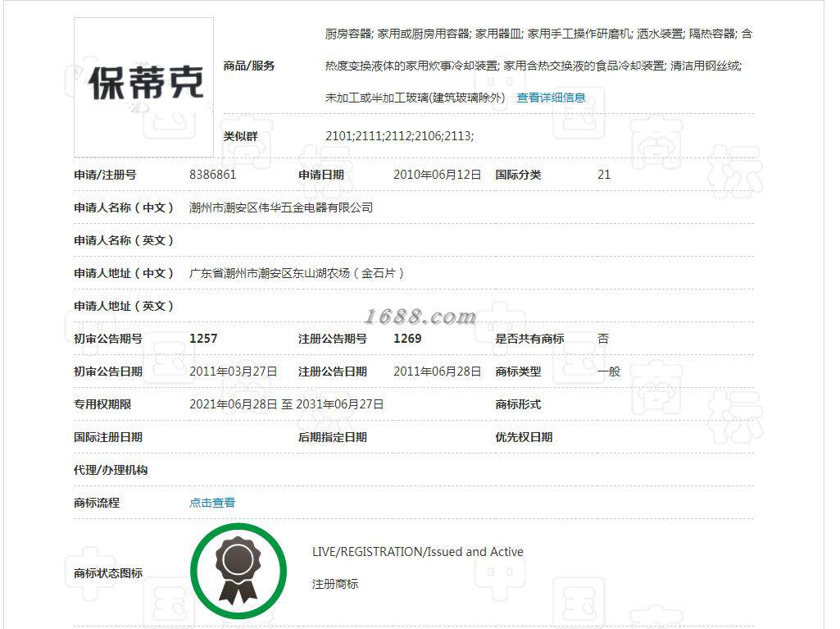The width and height of the screenshot is (840, 629).
Task: Select applicant address 广东省潮州市潮安区东山湖农场(金石片)
Action: tap(296, 273)
